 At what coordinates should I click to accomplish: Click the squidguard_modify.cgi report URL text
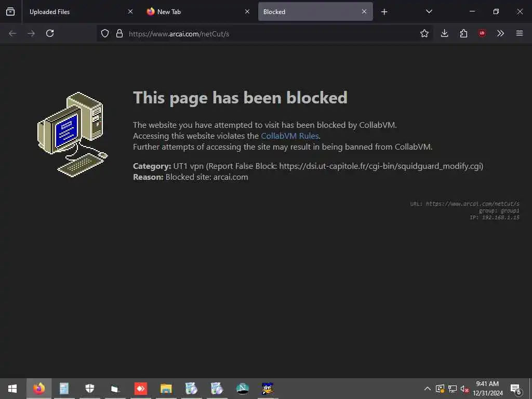pos(381,166)
